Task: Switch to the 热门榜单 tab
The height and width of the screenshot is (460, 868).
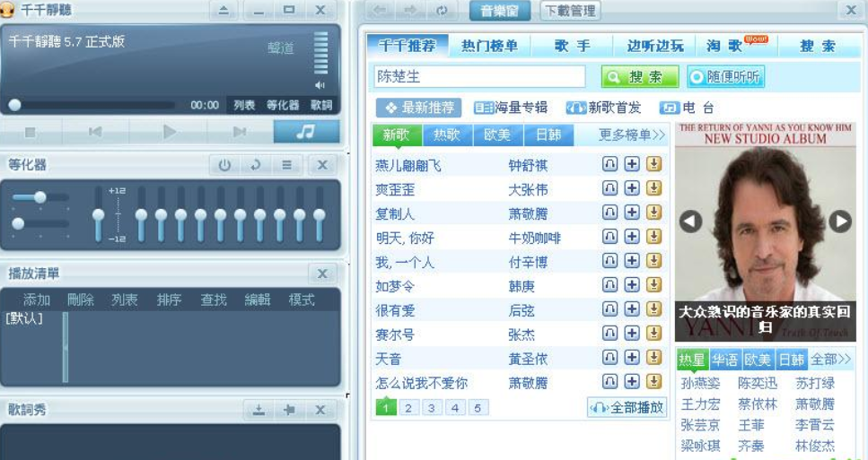Action: click(x=489, y=46)
